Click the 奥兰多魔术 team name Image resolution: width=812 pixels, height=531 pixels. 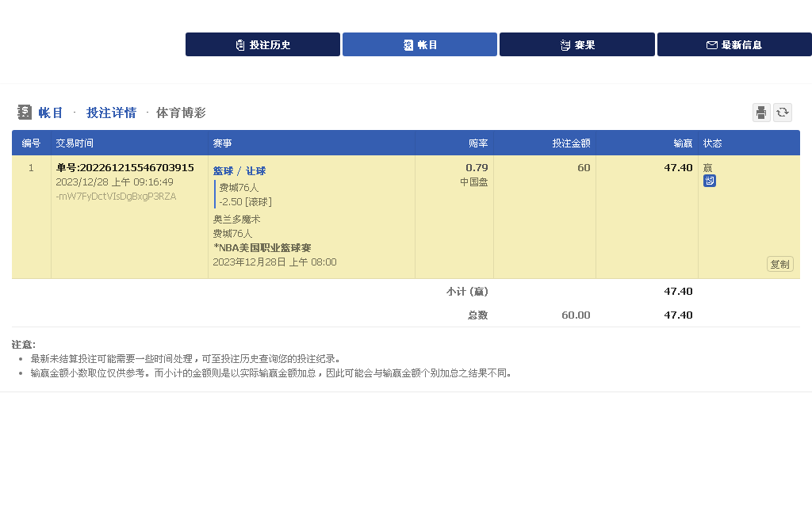tap(236, 220)
